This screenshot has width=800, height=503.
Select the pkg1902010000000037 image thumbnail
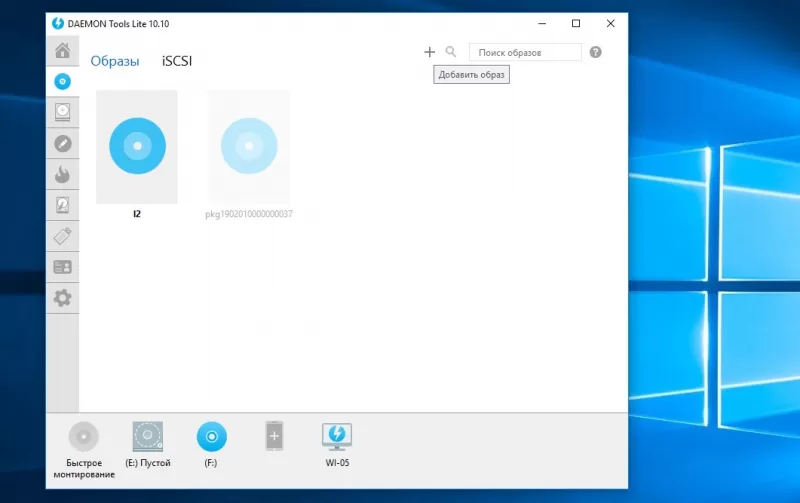pos(248,147)
